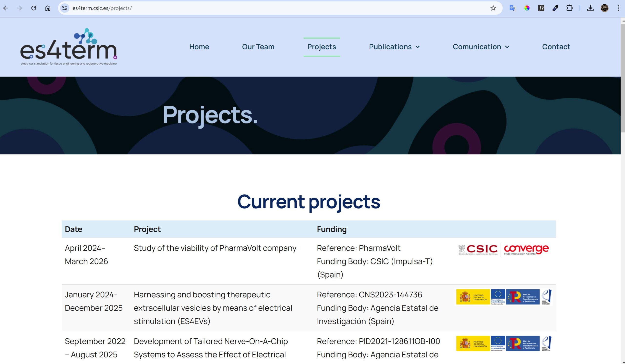625x364 pixels.
Task: Click the April 2024–March 2026 date cell
Action: coord(86,254)
